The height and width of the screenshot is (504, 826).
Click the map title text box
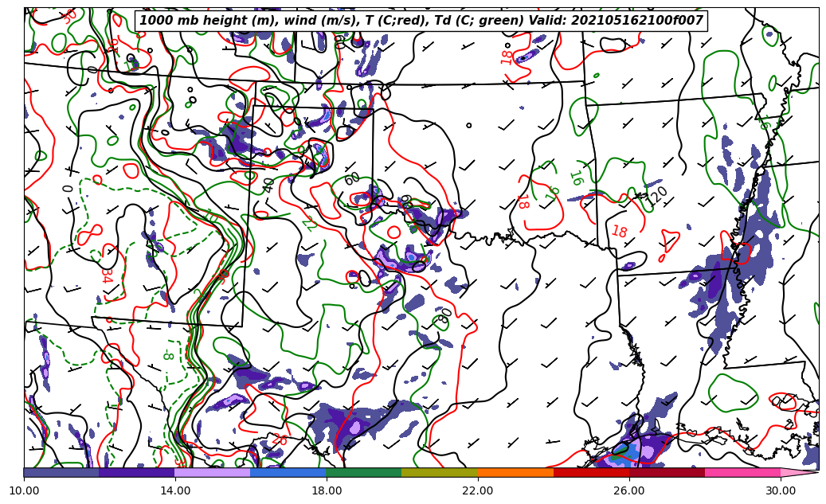point(421,21)
